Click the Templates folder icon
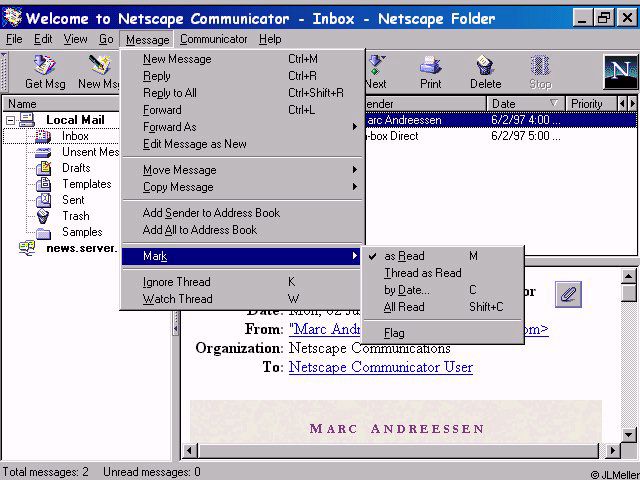The height and width of the screenshot is (480, 640). click(x=43, y=184)
